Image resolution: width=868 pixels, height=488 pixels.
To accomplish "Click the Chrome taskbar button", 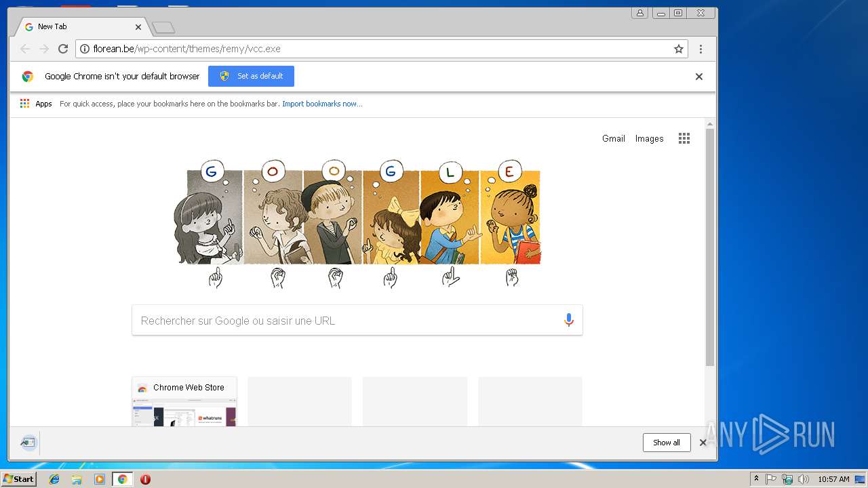I will pos(122,479).
